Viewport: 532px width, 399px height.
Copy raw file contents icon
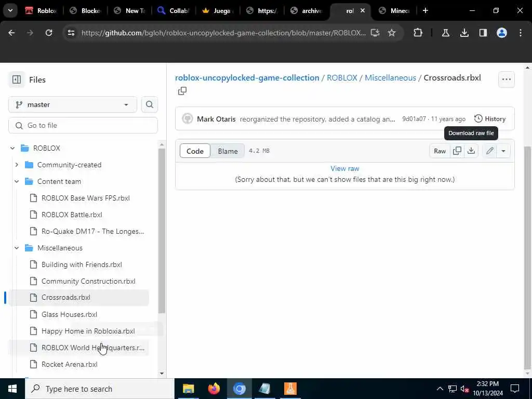457,151
